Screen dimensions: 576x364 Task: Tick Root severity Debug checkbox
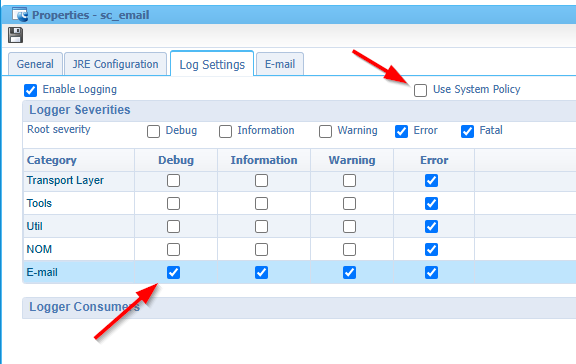pyautogui.click(x=153, y=131)
